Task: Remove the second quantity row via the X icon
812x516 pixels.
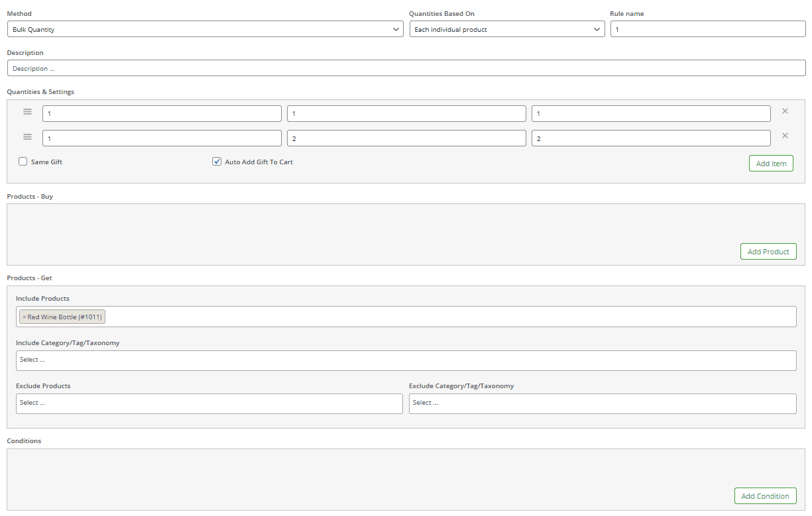Action: pyautogui.click(x=785, y=135)
